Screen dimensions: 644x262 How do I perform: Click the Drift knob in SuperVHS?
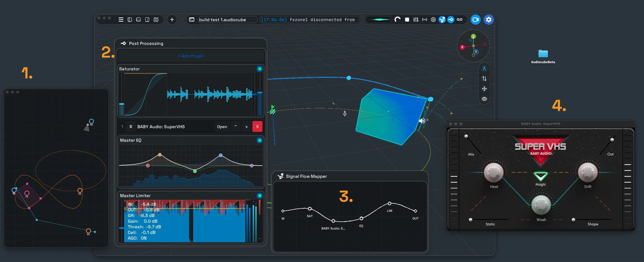588,173
